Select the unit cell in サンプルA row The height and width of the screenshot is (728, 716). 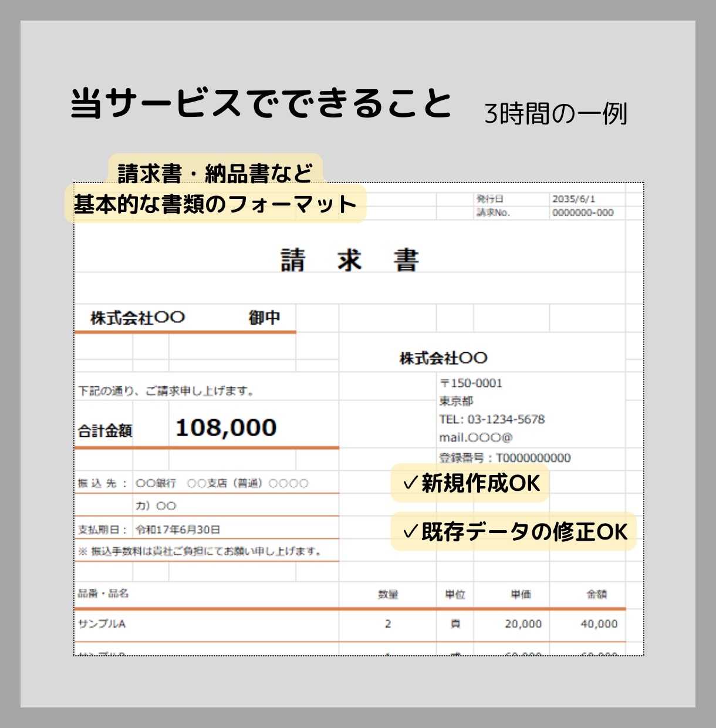[x=455, y=624]
